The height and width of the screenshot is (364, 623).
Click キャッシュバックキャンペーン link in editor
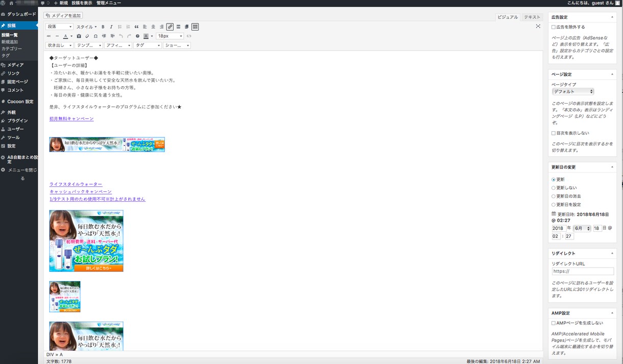tap(81, 191)
